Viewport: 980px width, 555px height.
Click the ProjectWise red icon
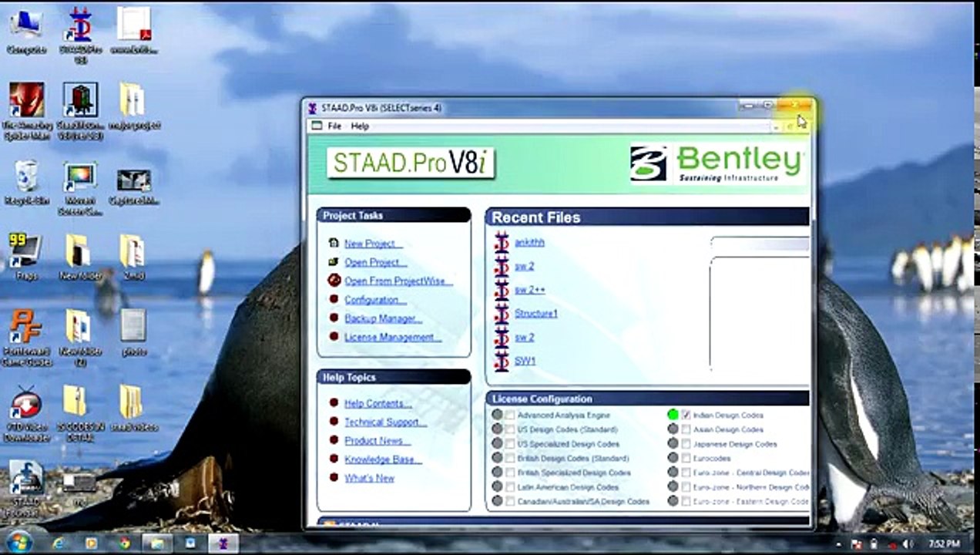pyautogui.click(x=334, y=281)
